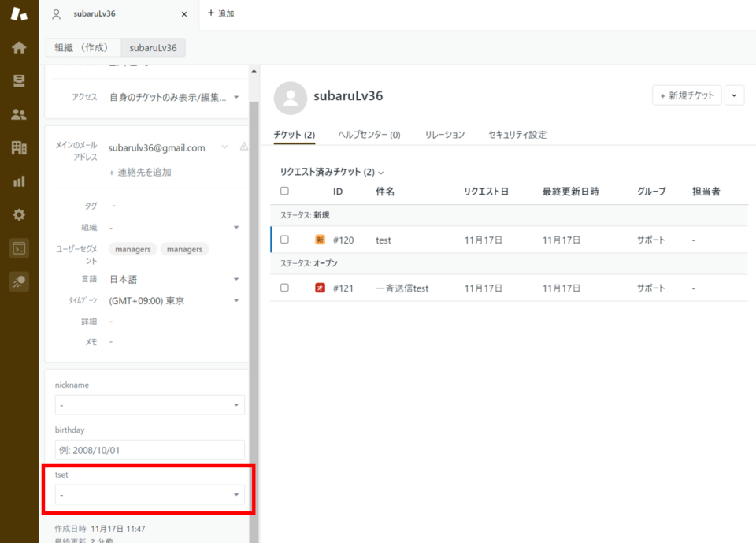Viewport: 756px width, 543px height.
Task: Open the Reporting sidebar icon
Action: tap(19, 181)
